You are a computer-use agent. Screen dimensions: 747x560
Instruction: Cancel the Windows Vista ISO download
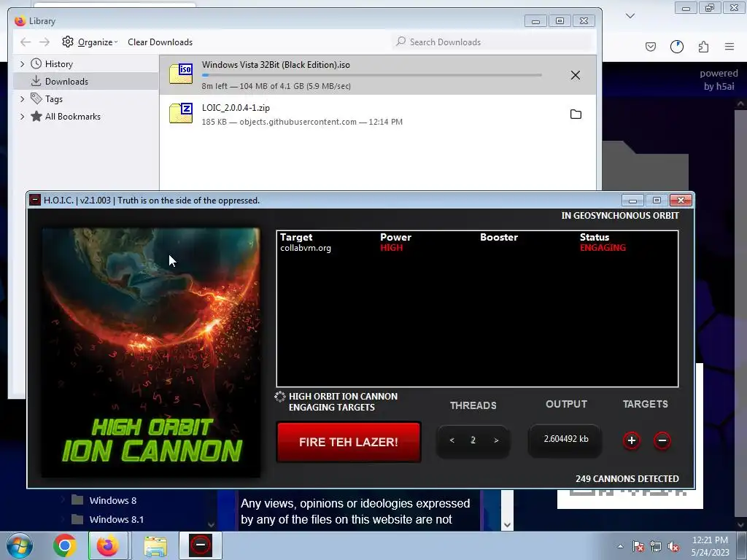pos(576,75)
